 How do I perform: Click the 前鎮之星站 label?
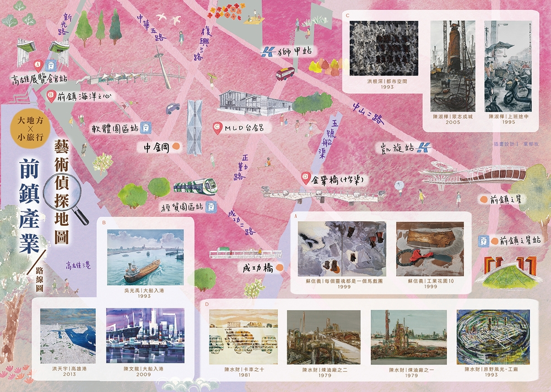coord(521,241)
